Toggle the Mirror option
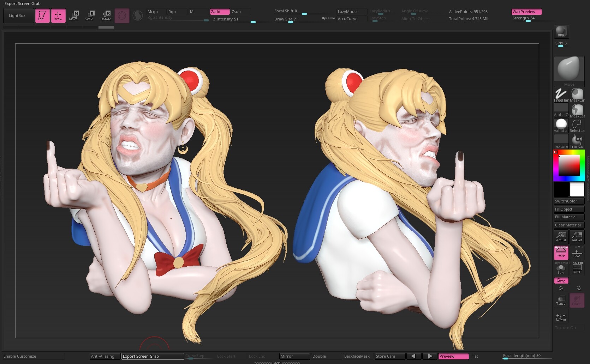The width and height of the screenshot is (590, 364). (x=294, y=356)
